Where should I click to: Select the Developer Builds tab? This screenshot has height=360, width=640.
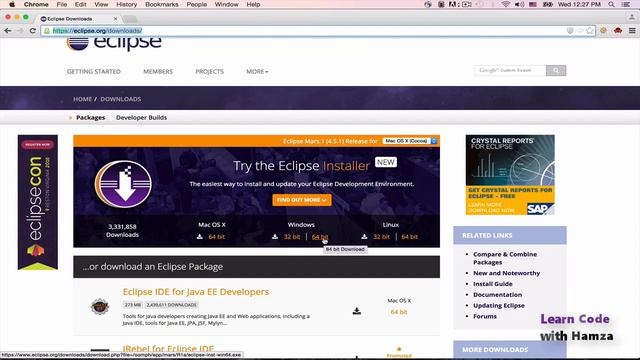[141, 118]
